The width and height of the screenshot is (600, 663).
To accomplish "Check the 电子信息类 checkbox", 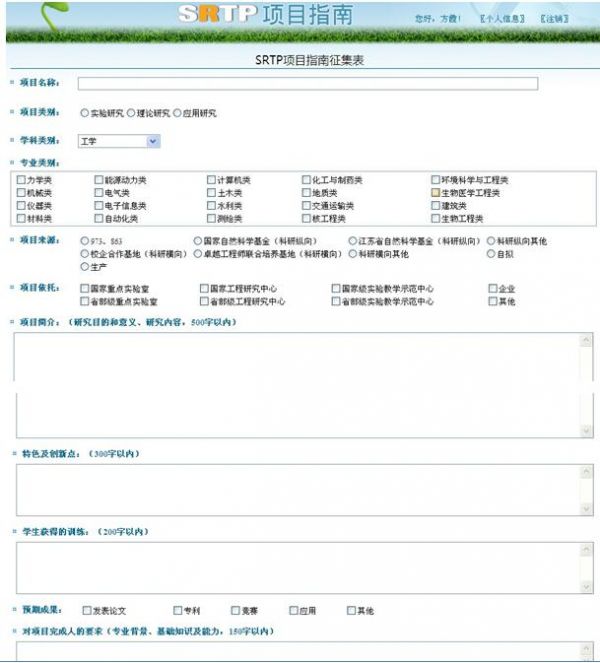I will (99, 206).
